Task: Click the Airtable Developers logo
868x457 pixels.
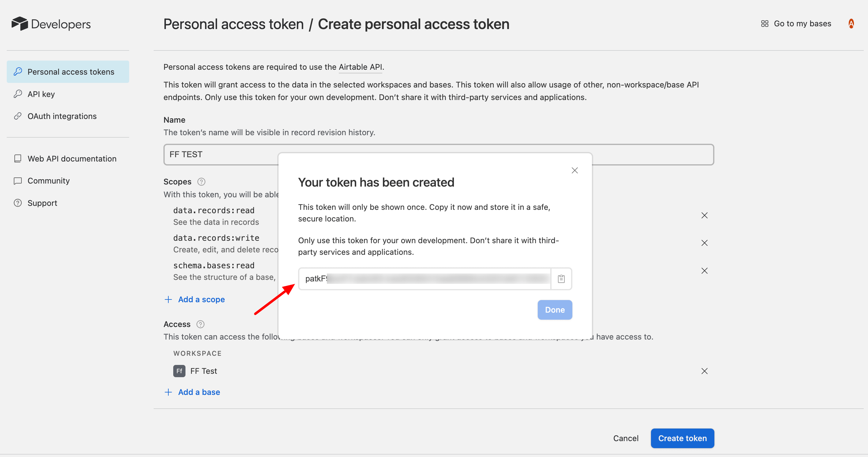Action: [51, 24]
